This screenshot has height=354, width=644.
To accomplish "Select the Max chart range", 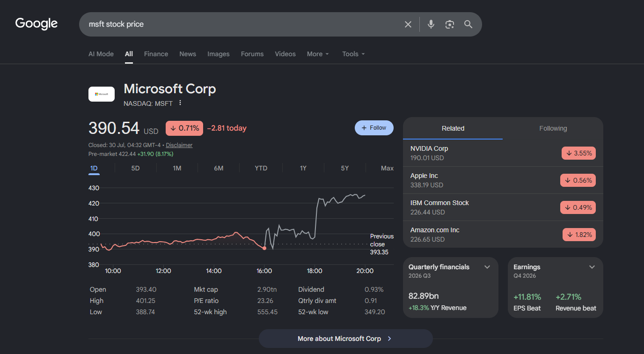I will coord(387,168).
